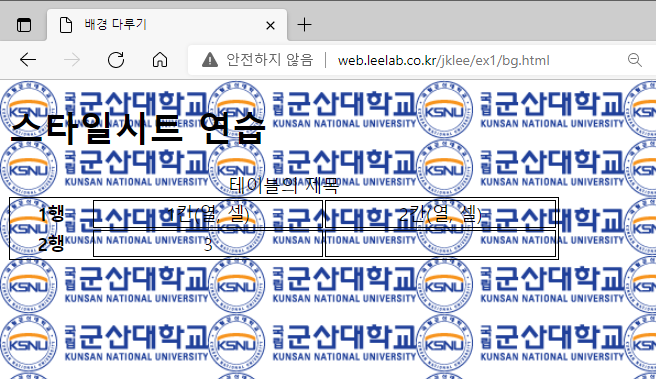Click the 1칸(열, 셀) table cell
The image size is (656, 379).
click(208, 214)
